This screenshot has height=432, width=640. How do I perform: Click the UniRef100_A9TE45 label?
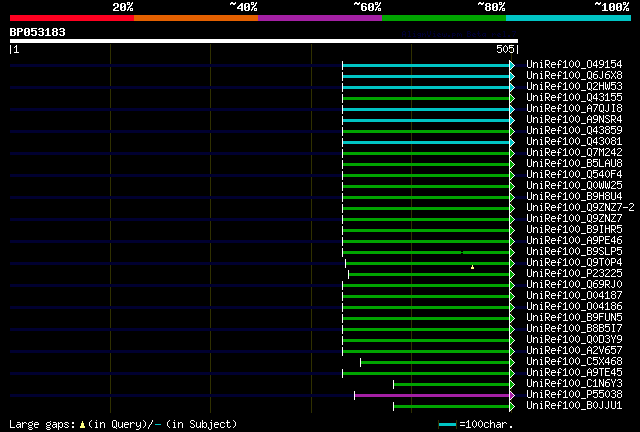[574, 373]
